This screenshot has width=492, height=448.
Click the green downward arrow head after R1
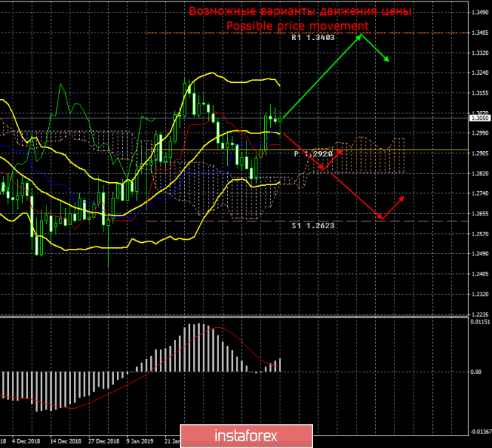click(387, 59)
